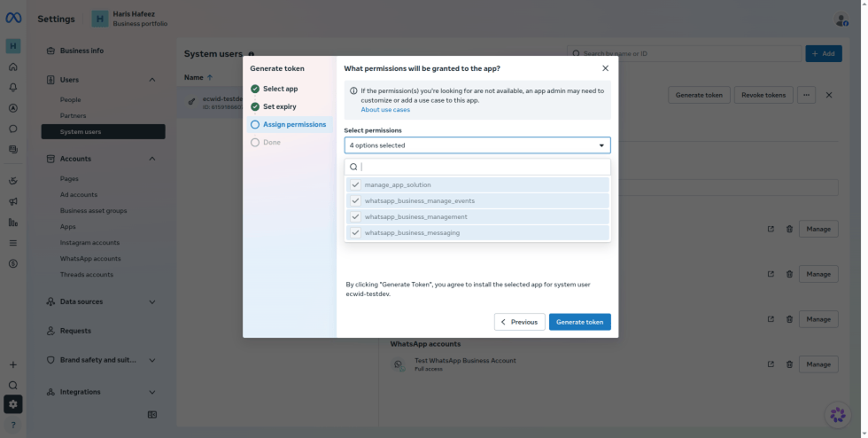Viewport: 868px width, 438px height.
Task: Click the Add button
Action: 823,54
